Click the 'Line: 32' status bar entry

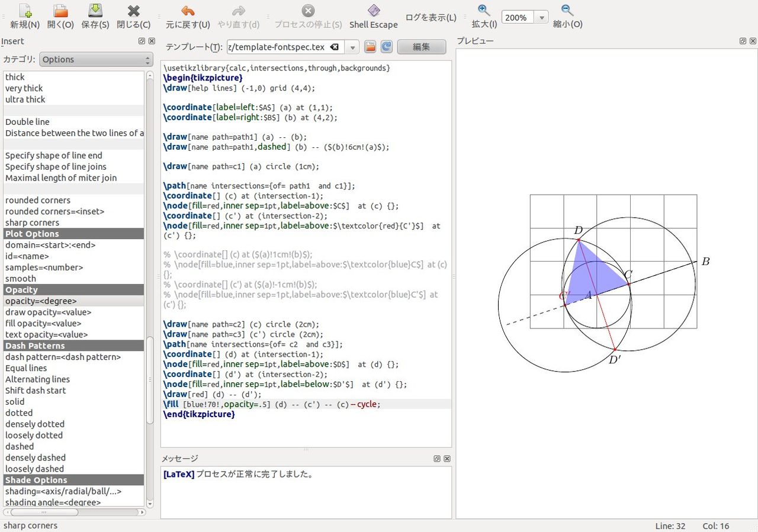coord(670,525)
